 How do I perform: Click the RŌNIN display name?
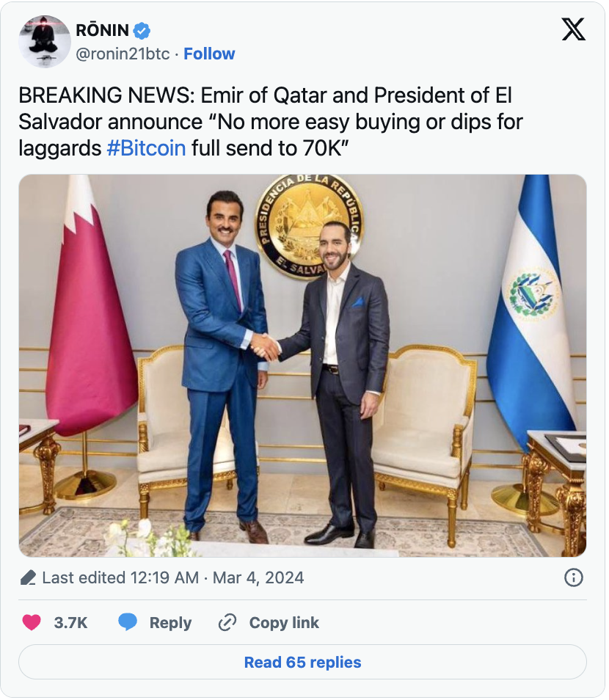103,30
